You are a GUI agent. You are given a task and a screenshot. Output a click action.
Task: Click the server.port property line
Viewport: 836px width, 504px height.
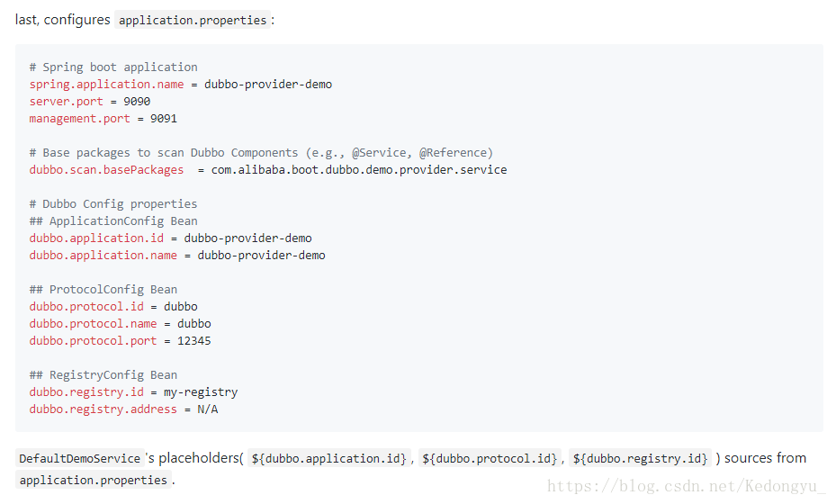[x=90, y=101]
